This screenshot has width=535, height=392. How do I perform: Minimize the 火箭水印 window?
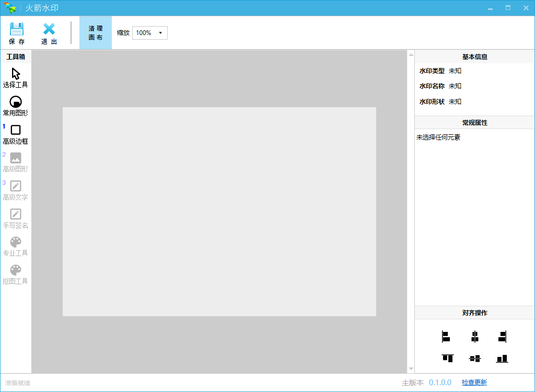click(490, 8)
